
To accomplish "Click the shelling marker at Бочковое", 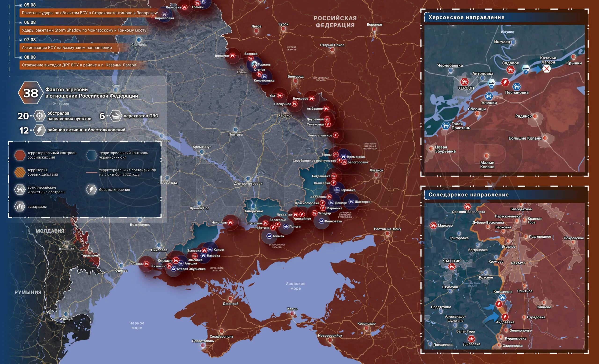I will point(312,98).
